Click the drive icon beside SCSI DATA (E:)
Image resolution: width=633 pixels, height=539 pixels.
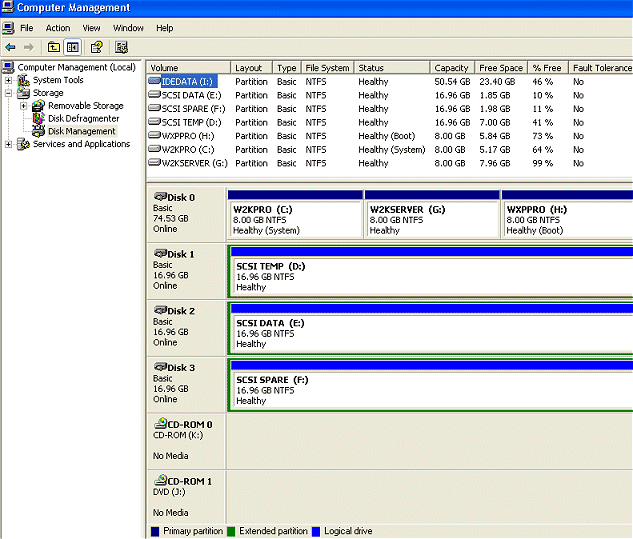(154, 94)
